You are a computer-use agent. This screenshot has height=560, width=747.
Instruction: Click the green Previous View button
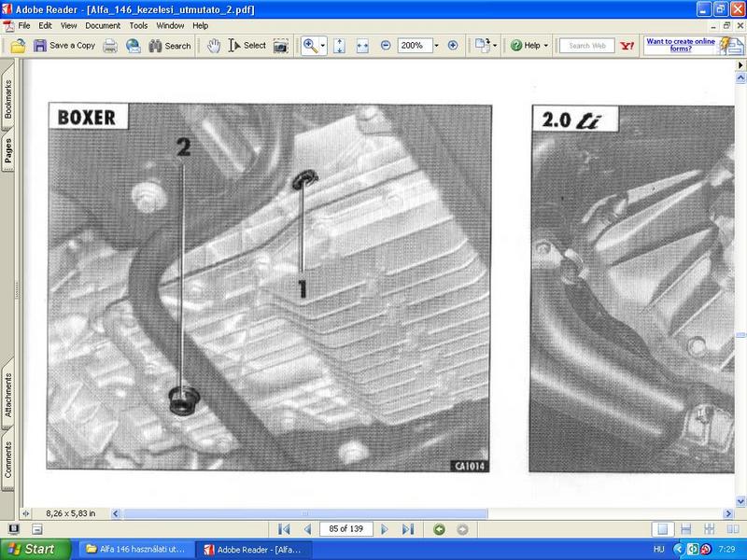tap(439, 529)
